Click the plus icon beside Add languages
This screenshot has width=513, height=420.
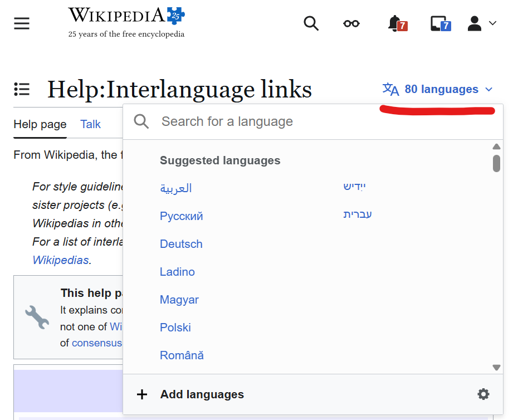(142, 394)
